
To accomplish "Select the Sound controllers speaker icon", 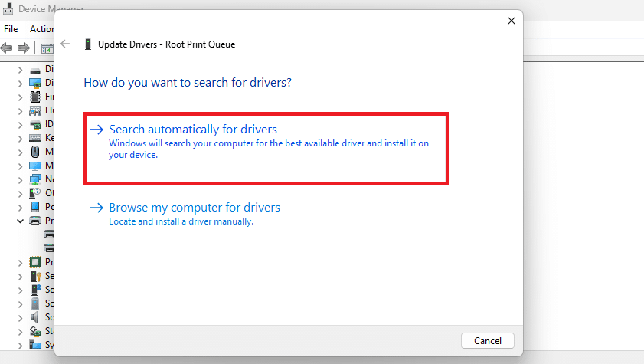I will point(35,317).
